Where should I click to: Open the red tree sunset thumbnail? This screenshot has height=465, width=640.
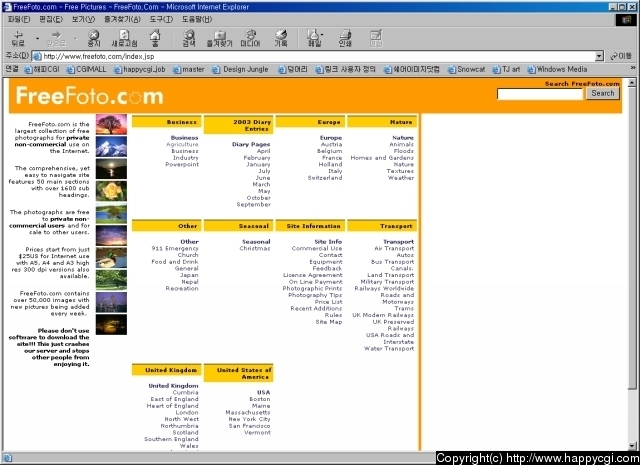pyautogui.click(x=111, y=125)
